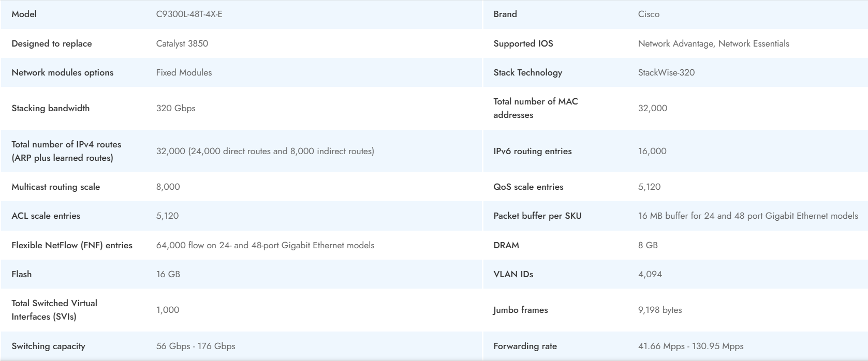This screenshot has height=361, width=868.
Task: Click the Fixed Modules value
Action: point(184,72)
